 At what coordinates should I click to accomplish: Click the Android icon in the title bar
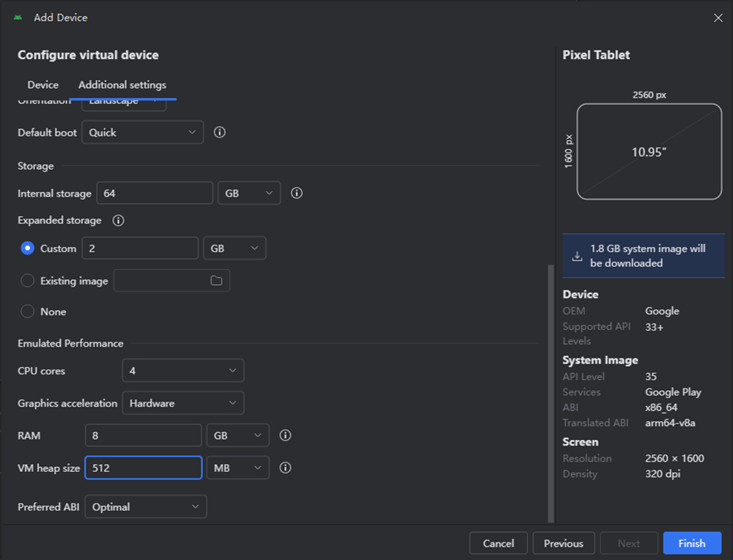pos(18,18)
